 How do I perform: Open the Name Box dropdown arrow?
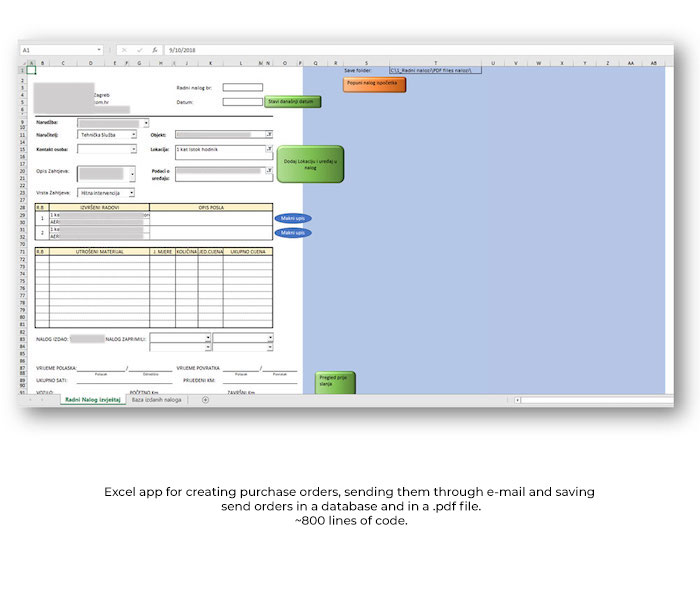(x=99, y=50)
